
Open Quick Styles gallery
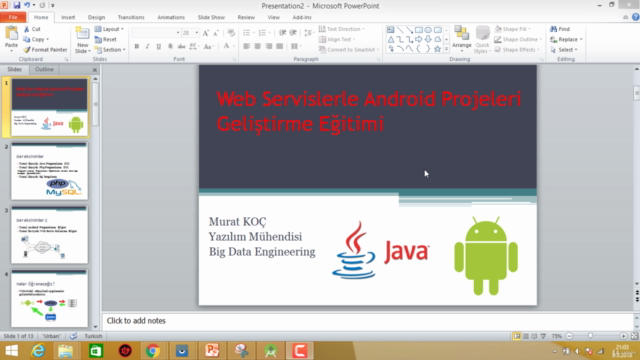(482, 40)
